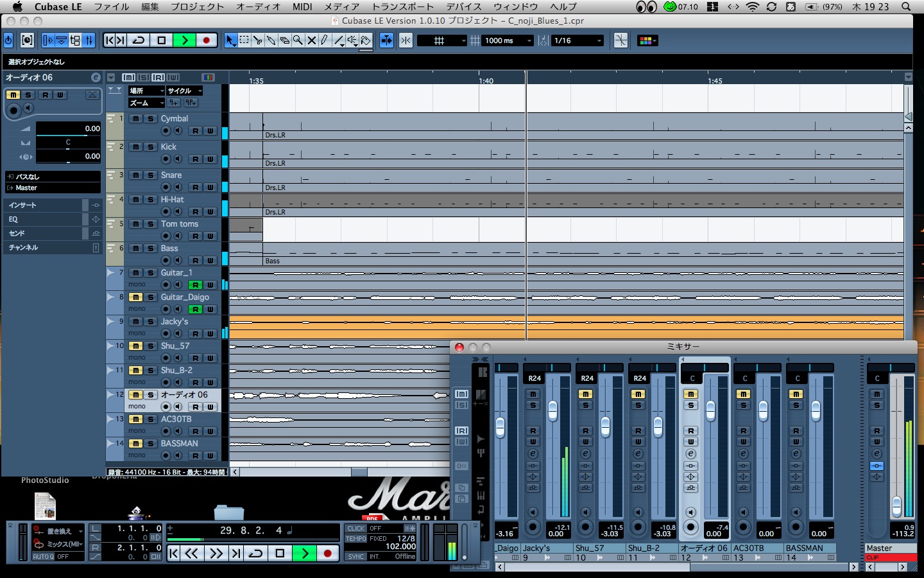Adjust the Master channel fader in mixer
The height and width of the screenshot is (578, 924).
[x=896, y=506]
